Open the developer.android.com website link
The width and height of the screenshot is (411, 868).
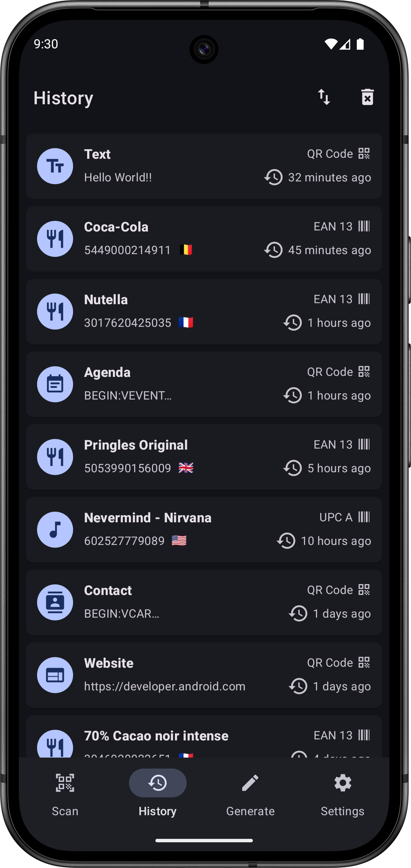(165, 686)
